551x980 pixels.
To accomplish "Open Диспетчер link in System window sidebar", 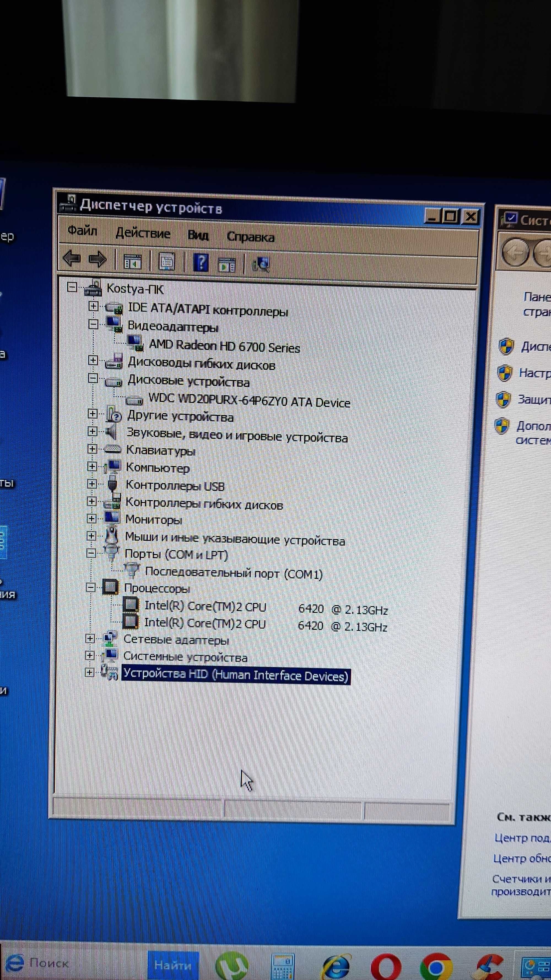I will [536, 347].
